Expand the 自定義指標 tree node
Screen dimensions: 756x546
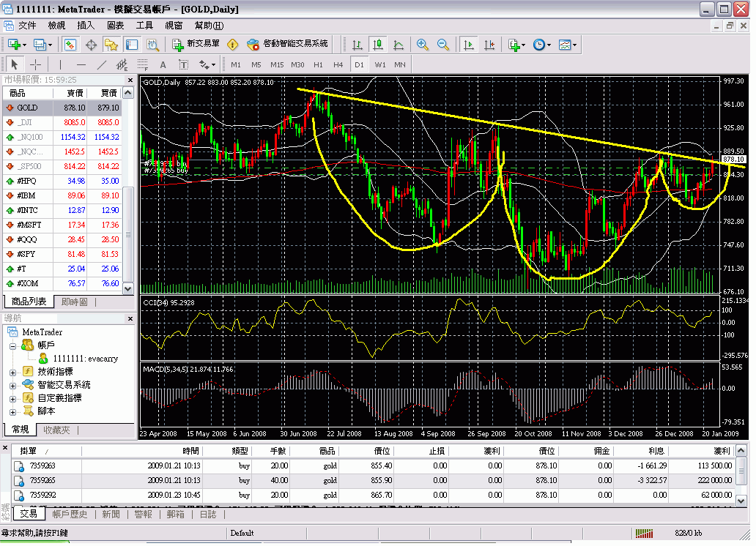pyautogui.click(x=13, y=399)
